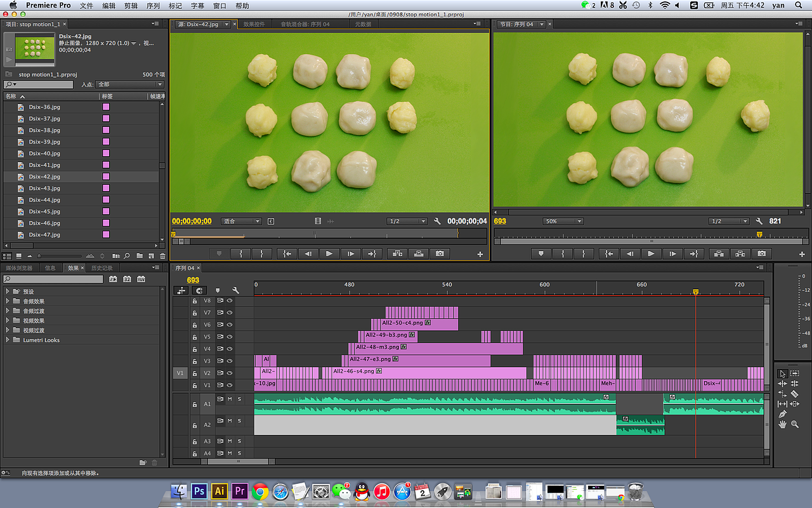Click trash Clear icon in Project panel

[x=162, y=256]
